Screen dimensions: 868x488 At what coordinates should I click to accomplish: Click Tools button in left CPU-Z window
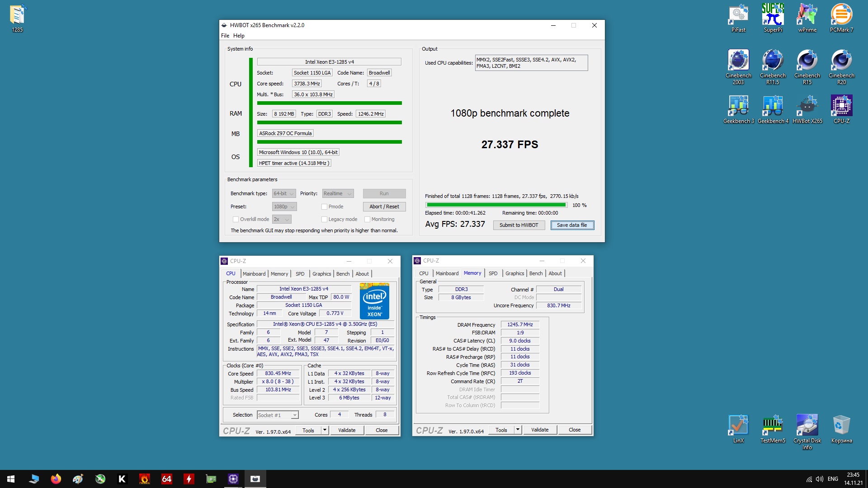pos(308,430)
